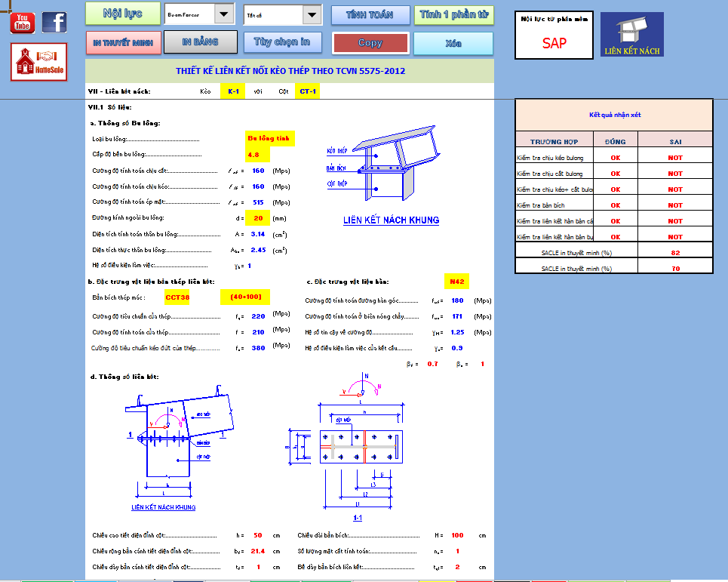
Task: Open the YouTube icon link
Action: 23,23
